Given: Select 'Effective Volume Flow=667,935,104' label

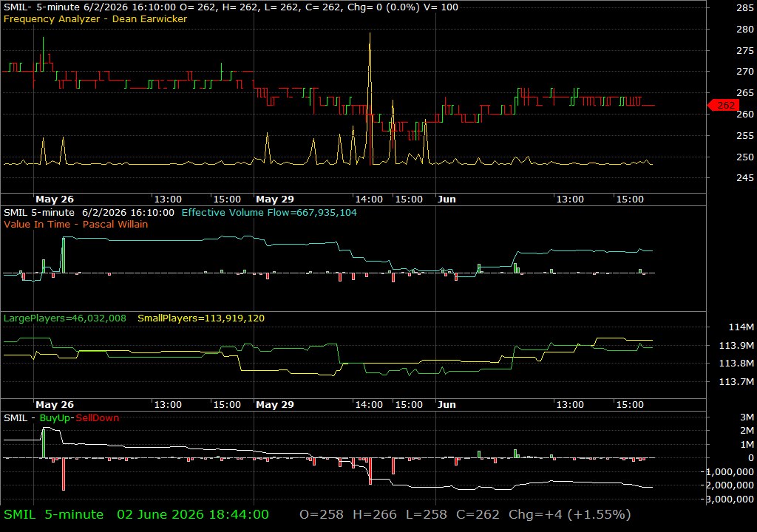Looking at the screenshot, I should pos(269,212).
